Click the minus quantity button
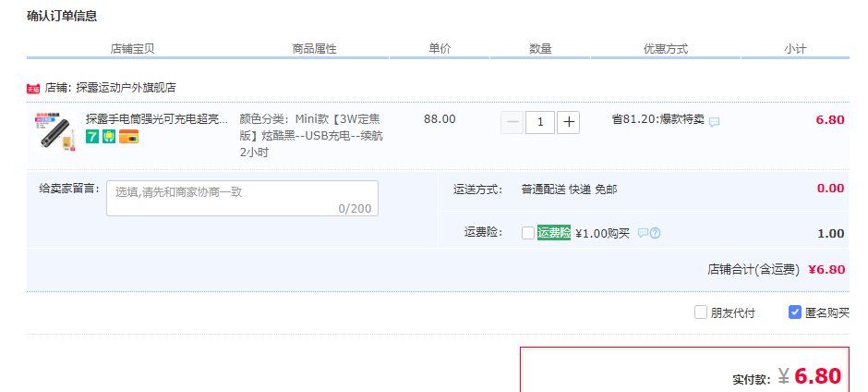The width and height of the screenshot is (868, 392). click(x=512, y=123)
